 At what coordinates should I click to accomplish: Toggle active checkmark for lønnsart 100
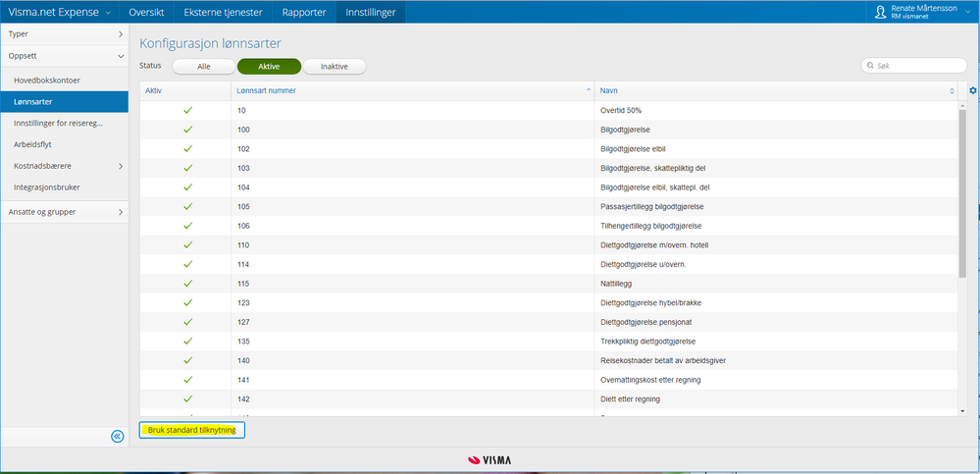pyautogui.click(x=187, y=130)
